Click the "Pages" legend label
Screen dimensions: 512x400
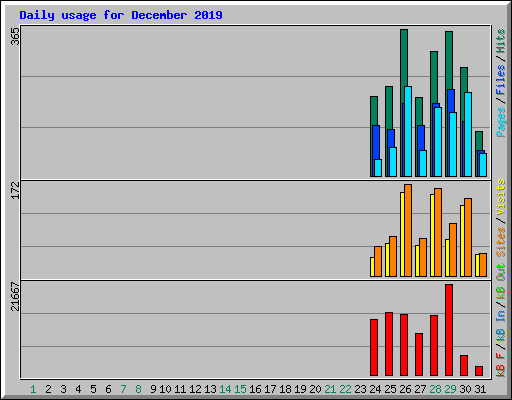[501, 122]
